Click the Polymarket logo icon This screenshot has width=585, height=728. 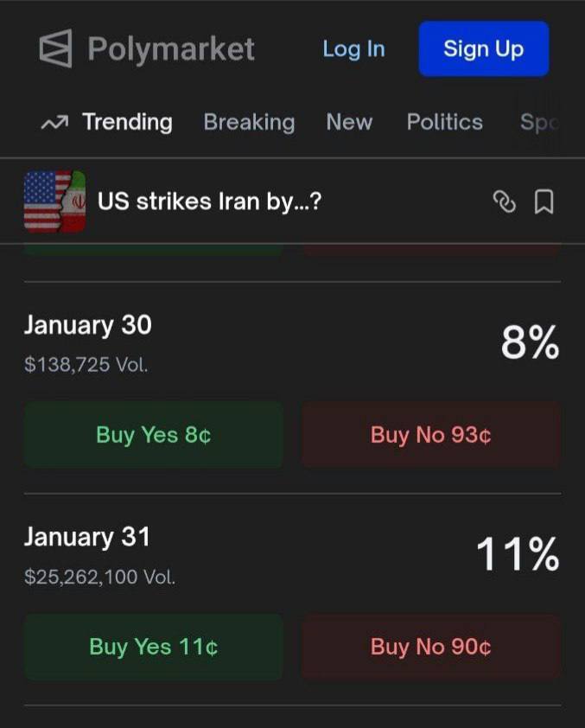point(56,48)
